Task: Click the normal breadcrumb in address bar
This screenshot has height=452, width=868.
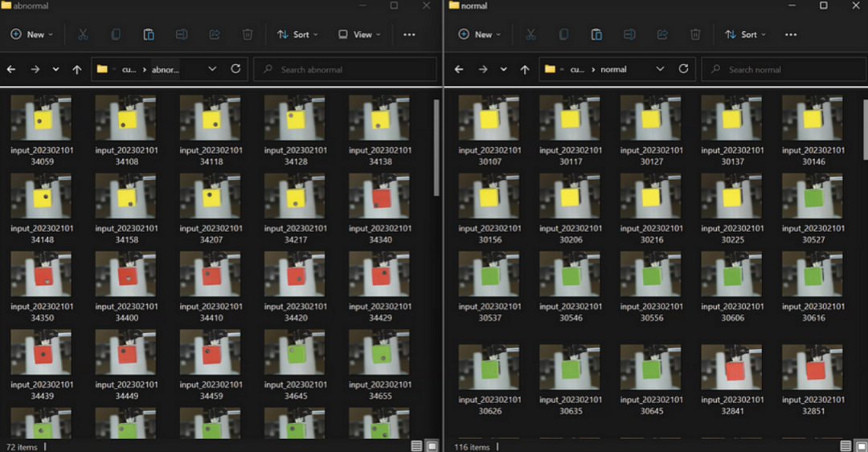Action: point(613,69)
